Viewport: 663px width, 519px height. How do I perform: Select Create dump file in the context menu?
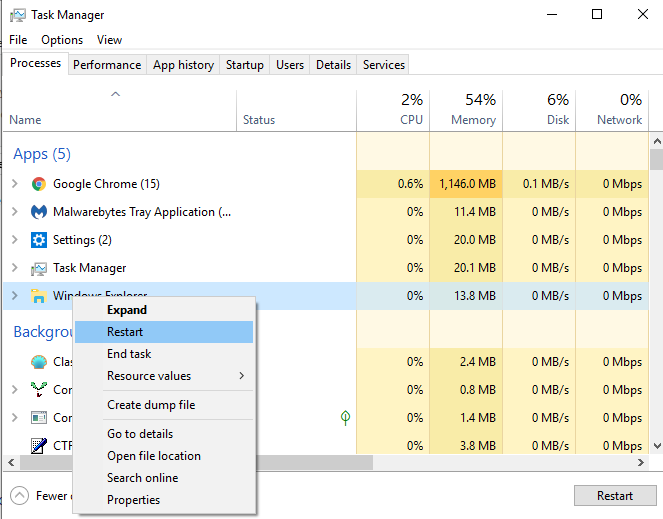[x=164, y=405]
